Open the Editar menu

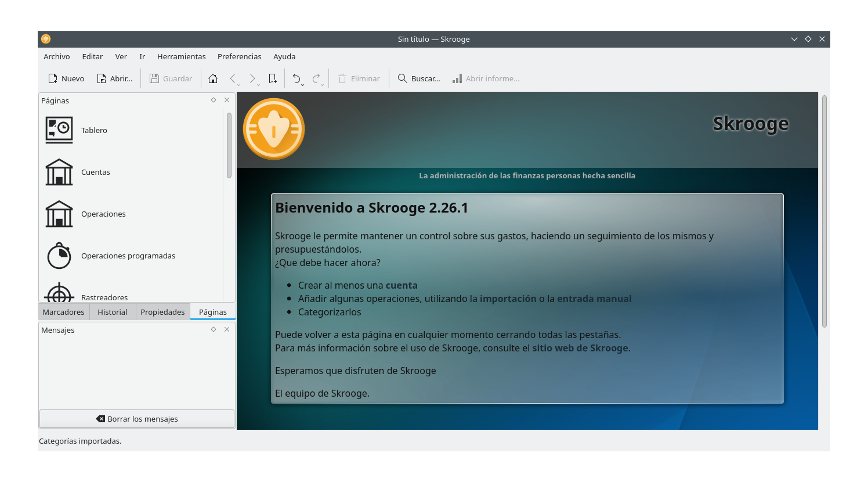pyautogui.click(x=92, y=56)
